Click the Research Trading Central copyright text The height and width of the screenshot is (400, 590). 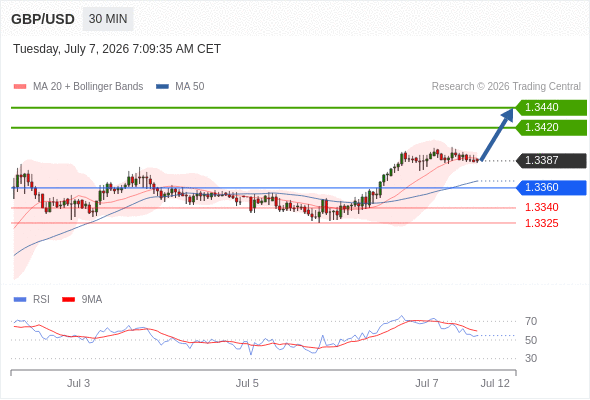[506, 87]
